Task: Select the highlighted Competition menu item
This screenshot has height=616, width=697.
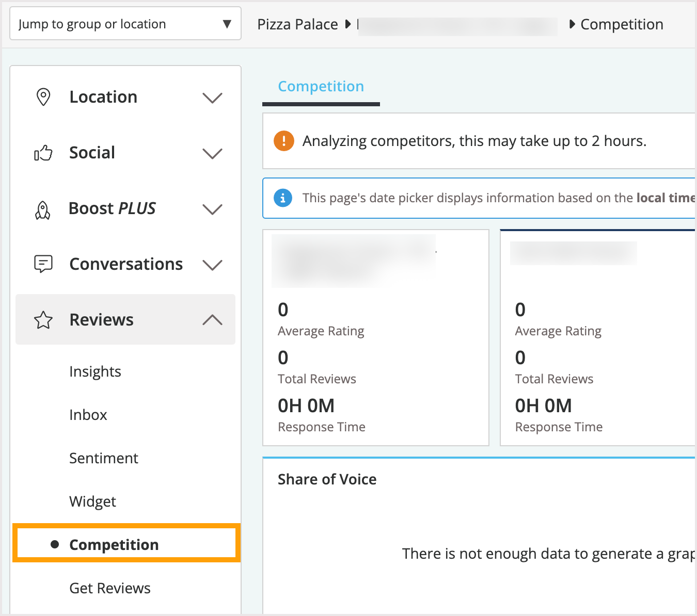Action: tap(114, 544)
